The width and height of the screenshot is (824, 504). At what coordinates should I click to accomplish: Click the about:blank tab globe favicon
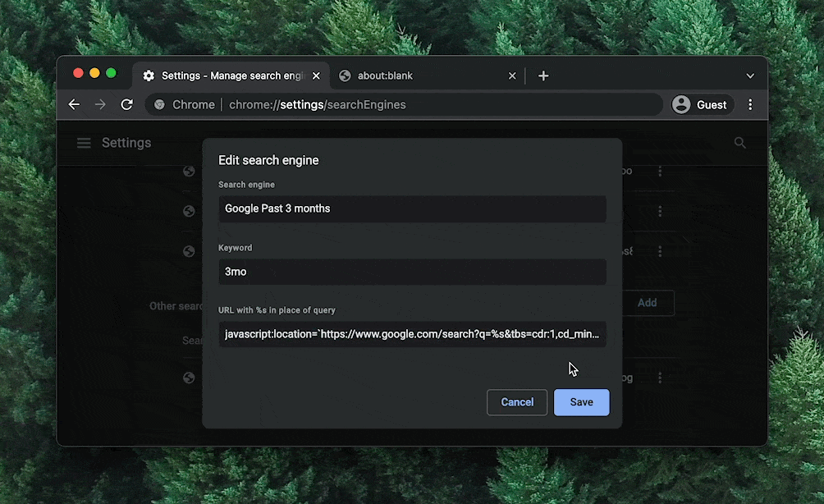pos(345,76)
